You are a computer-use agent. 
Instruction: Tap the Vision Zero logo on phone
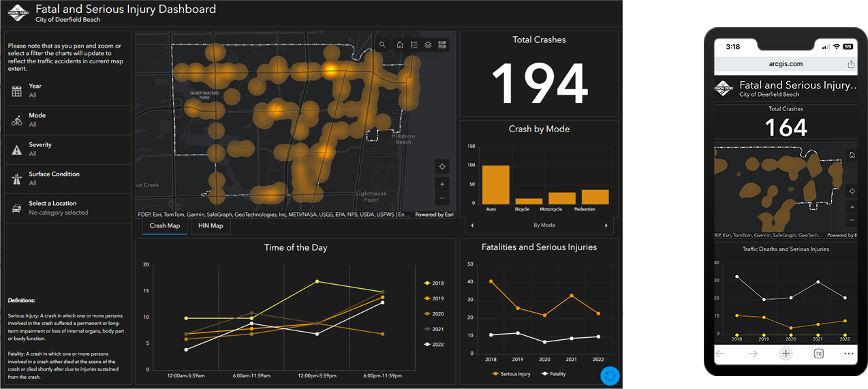[x=724, y=88]
